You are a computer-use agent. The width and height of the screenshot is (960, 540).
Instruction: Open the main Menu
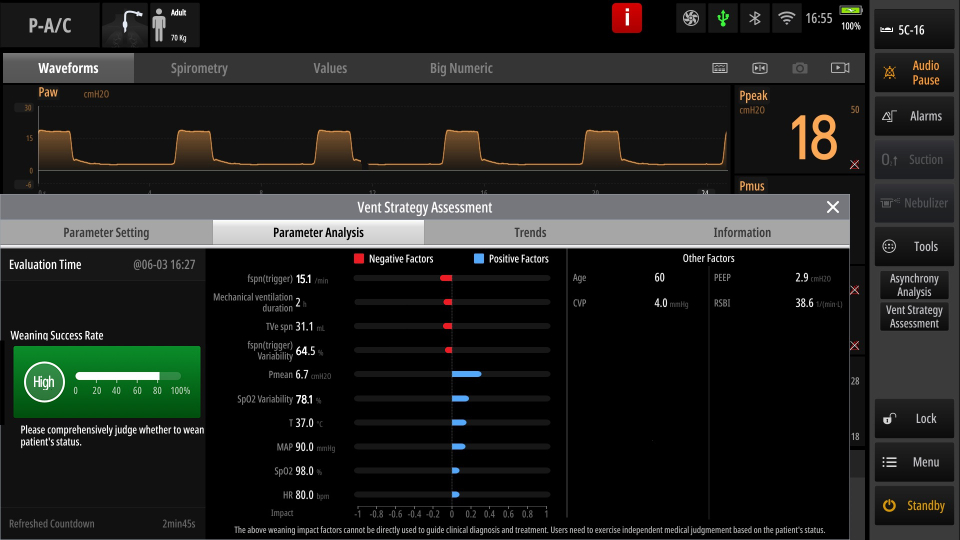coord(914,462)
